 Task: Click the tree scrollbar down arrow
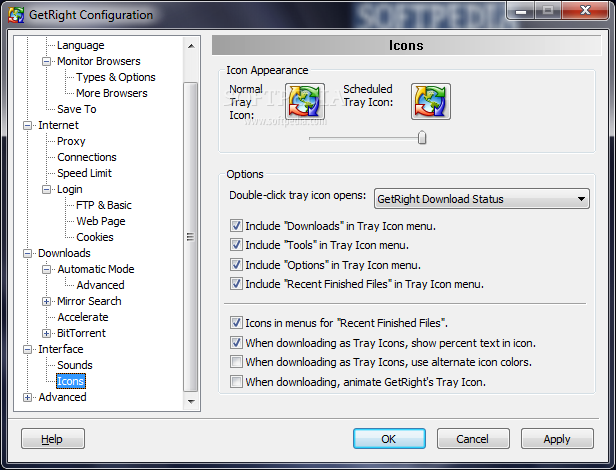[x=191, y=401]
